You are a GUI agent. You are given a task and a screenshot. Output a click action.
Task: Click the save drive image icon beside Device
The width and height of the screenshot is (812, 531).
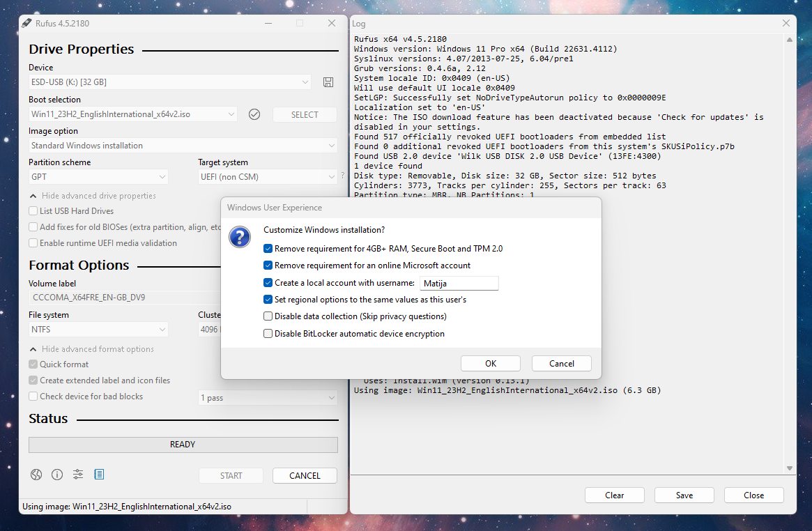328,82
